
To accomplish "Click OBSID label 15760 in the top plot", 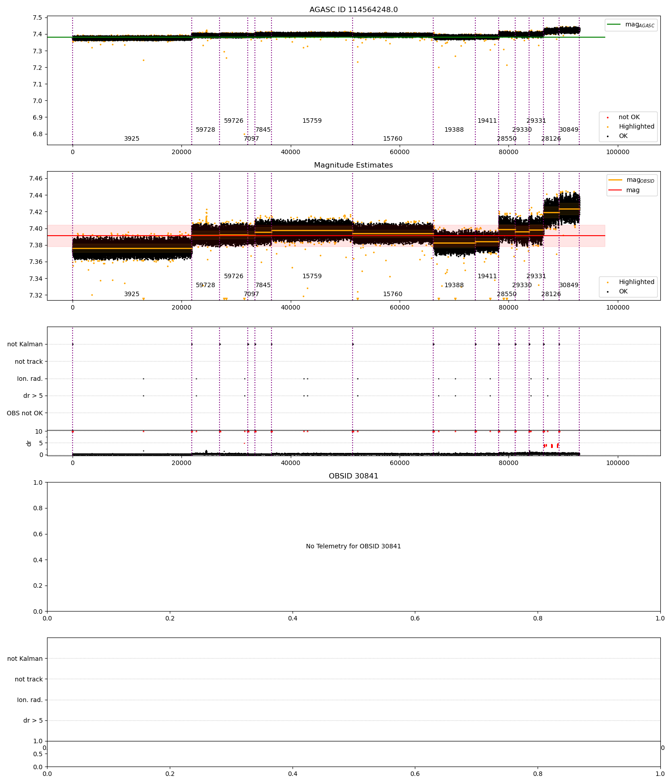I will 392,139.
